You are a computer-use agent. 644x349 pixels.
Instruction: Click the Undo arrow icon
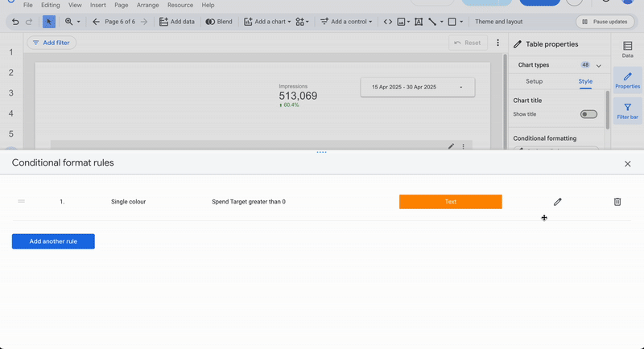(15, 22)
